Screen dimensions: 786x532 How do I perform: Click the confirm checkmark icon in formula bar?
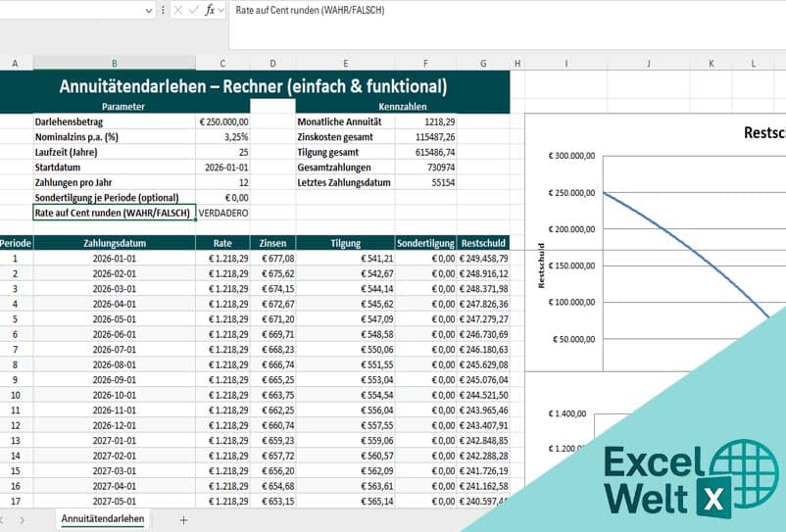pyautogui.click(x=193, y=10)
